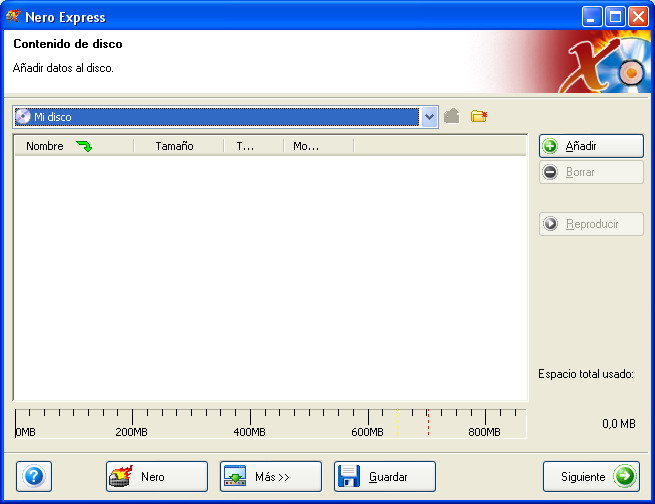Click the 800MB label on capacity scale
This screenshot has width=655, height=504.
click(484, 432)
